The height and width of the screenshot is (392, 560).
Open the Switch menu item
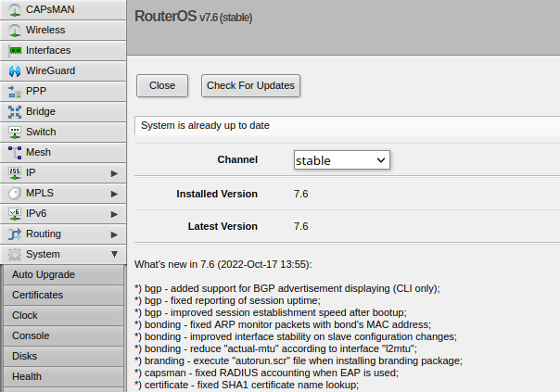[x=63, y=132]
